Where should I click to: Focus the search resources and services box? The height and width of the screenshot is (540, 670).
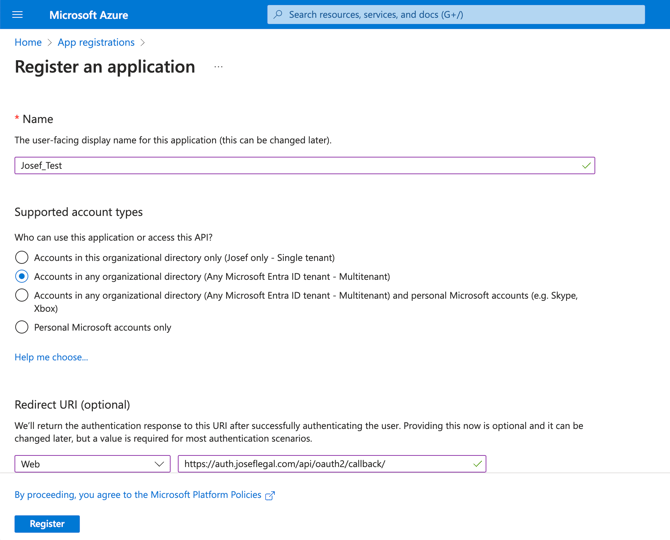click(460, 15)
